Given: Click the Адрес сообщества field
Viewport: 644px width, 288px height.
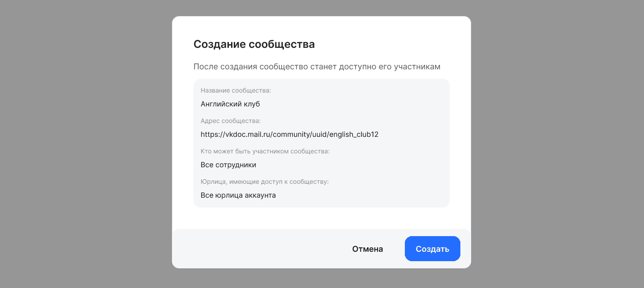Looking at the screenshot, I should click(230, 121).
